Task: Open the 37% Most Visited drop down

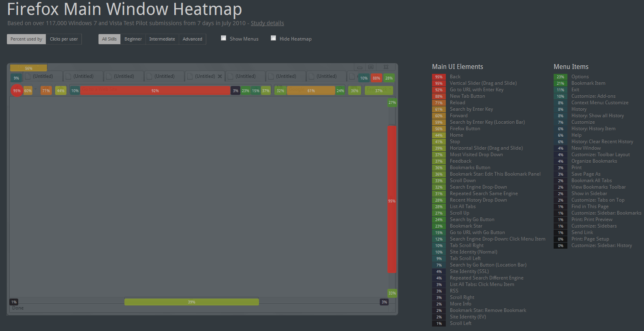Action: click(x=265, y=90)
